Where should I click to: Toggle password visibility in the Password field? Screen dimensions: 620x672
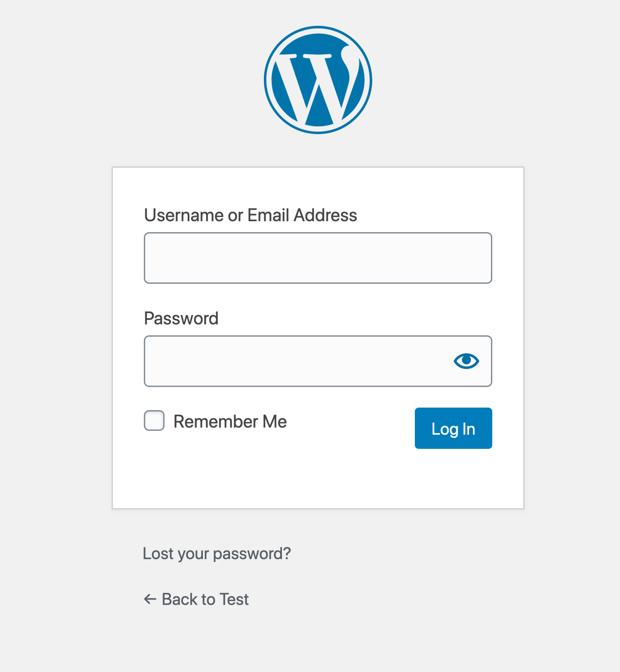click(466, 361)
